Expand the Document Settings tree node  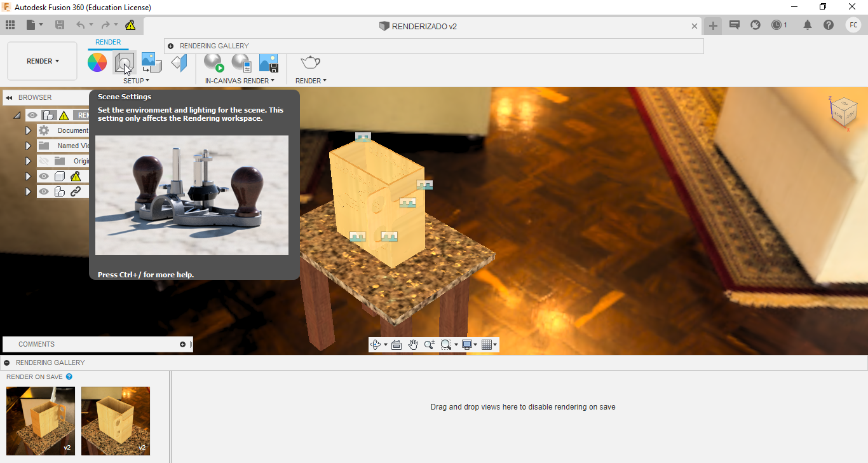(28, 130)
